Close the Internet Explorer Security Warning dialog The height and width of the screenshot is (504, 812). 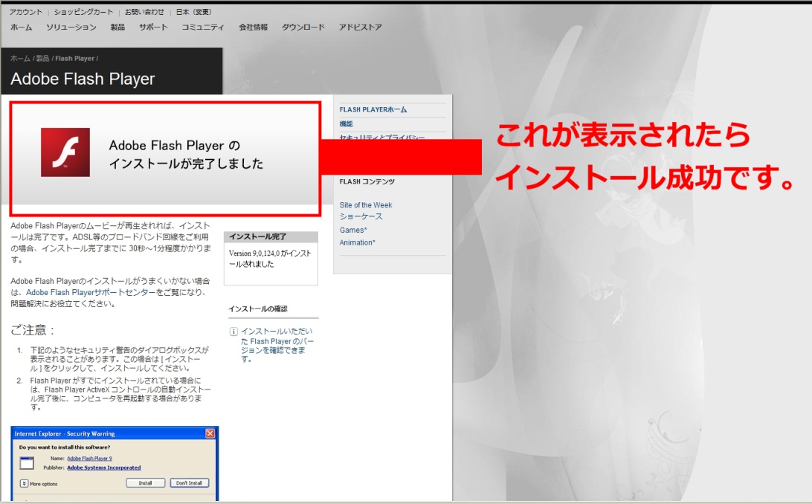[x=210, y=433]
